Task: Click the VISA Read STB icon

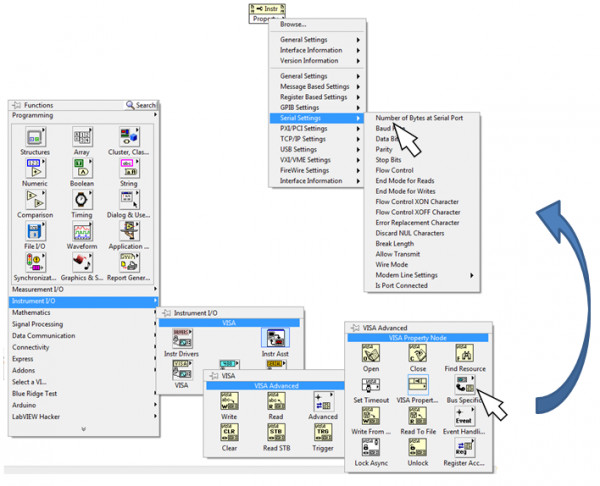Action: (274, 433)
